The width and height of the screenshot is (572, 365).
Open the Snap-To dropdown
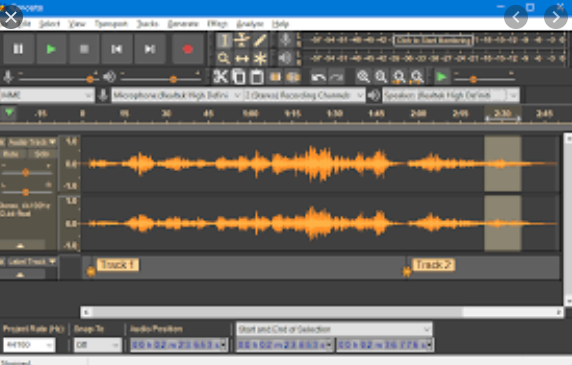pyautogui.click(x=97, y=345)
